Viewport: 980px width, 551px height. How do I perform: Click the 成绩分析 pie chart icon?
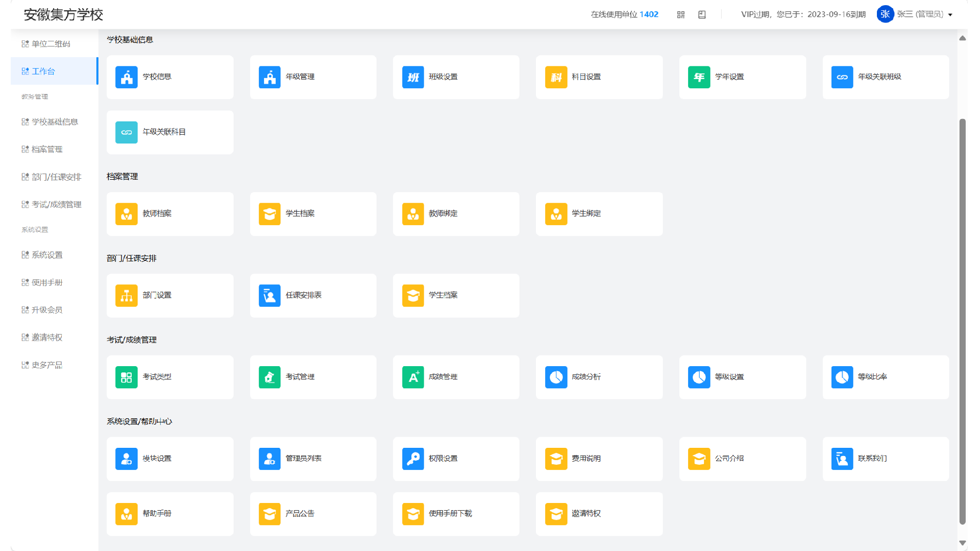[556, 377]
